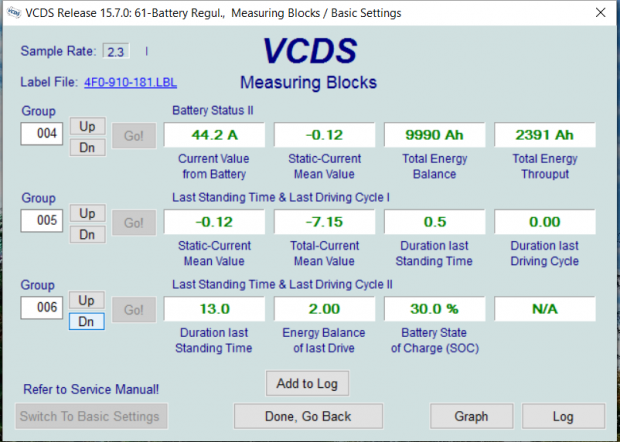Screen dimensions: 620x442
Task: Click Switch To Basic Settings button
Action: click(x=91, y=416)
